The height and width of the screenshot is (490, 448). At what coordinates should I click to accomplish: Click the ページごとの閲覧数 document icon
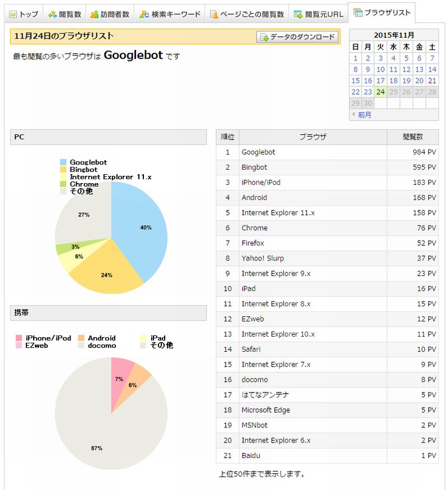point(214,15)
